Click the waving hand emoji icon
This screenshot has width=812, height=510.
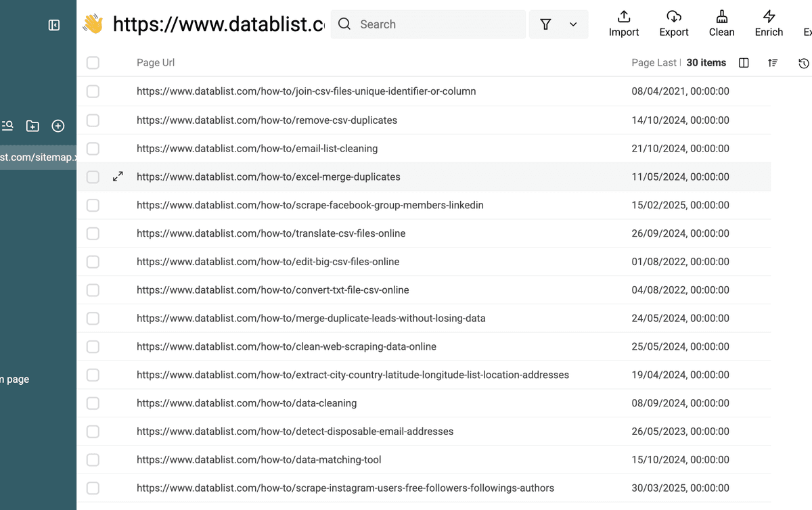(93, 24)
